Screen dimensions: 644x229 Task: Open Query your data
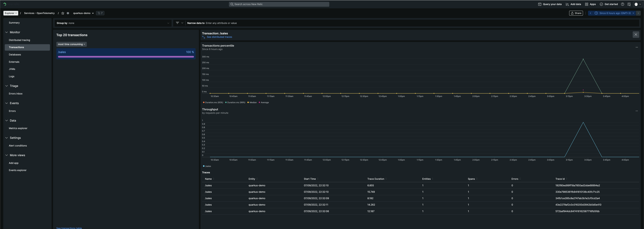[x=550, y=4]
